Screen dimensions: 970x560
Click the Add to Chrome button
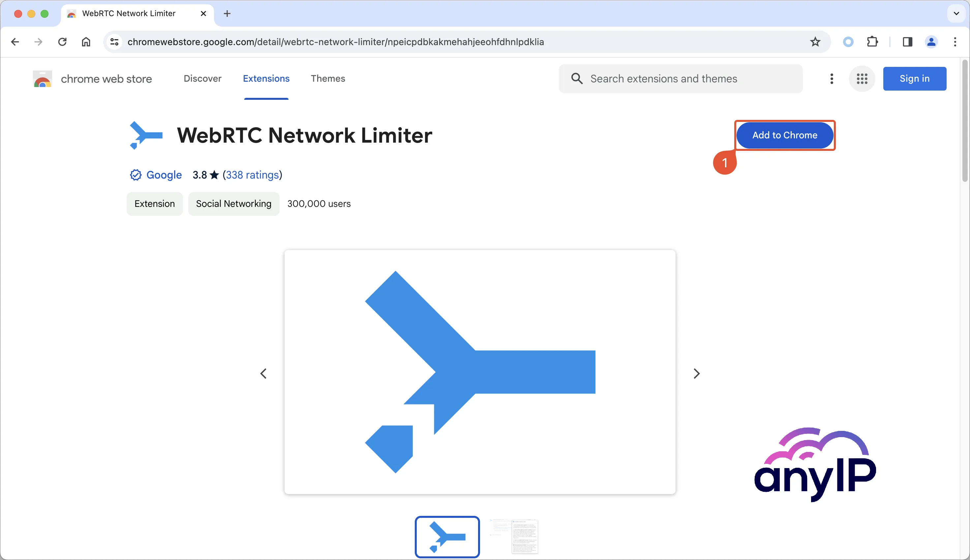point(784,135)
